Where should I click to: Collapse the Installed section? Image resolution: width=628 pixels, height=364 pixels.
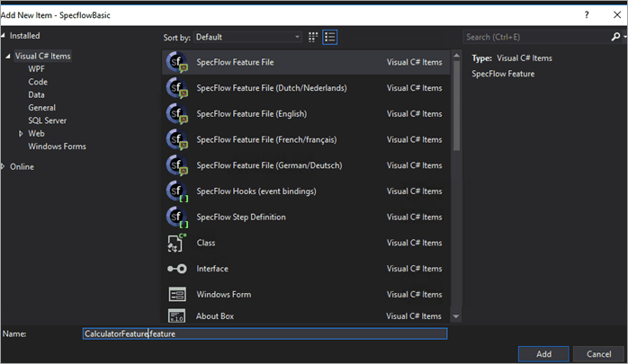coord(3,36)
